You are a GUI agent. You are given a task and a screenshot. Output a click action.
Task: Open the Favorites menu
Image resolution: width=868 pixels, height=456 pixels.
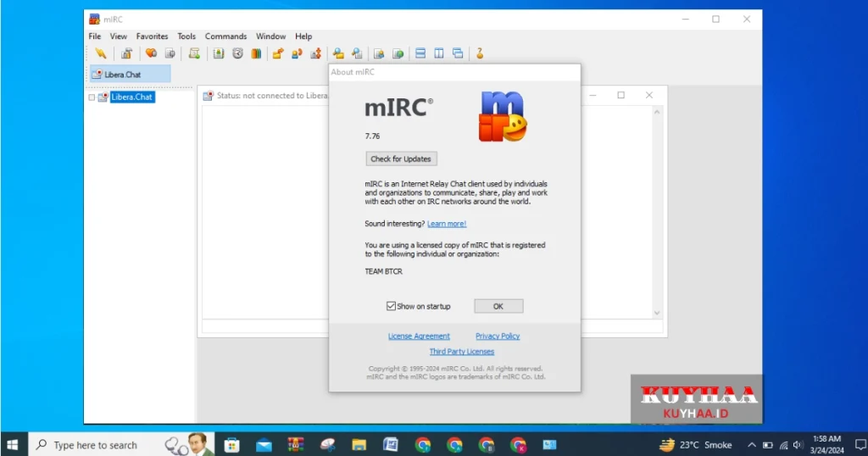point(152,36)
